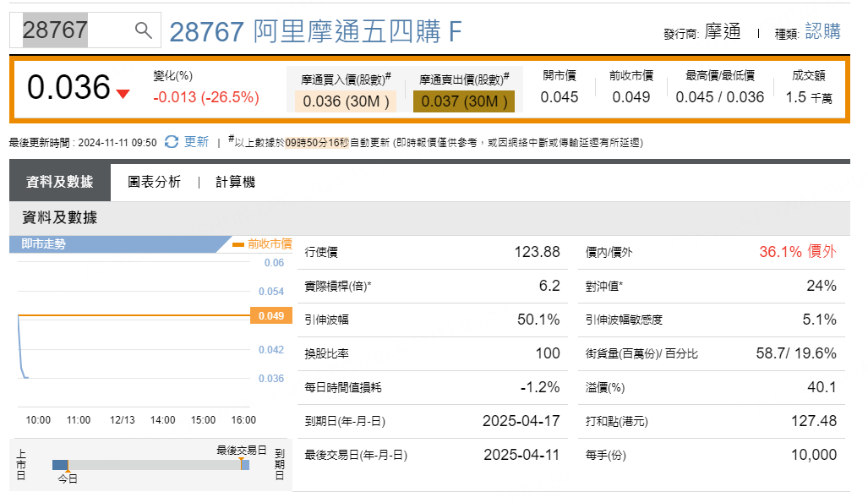868x503 pixels.
Task: Click the search magnifier icon
Action: point(144,30)
